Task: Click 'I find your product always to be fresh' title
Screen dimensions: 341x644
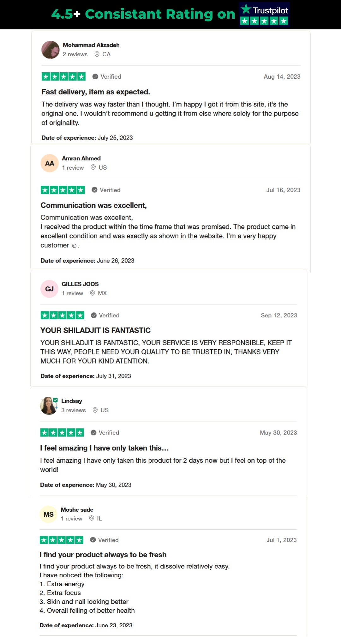Action: [x=103, y=555]
